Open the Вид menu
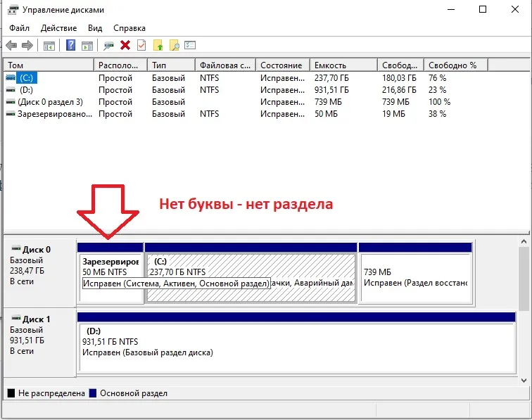 point(95,28)
